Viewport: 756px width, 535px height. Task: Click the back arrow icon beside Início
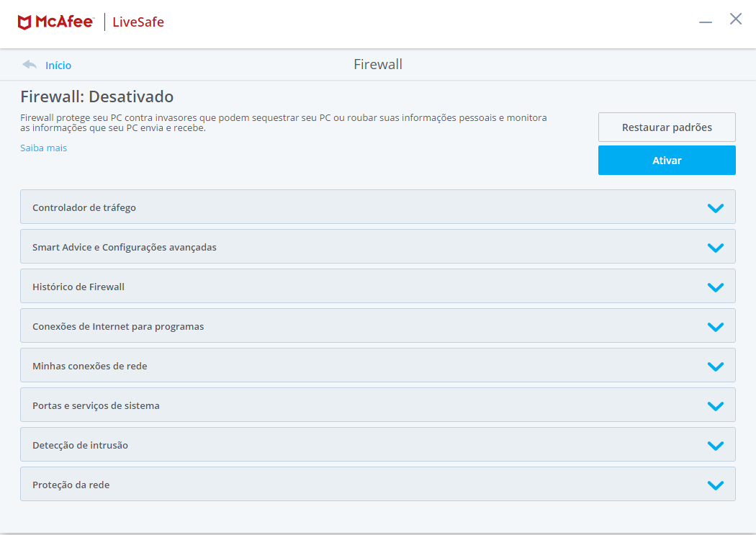pos(30,65)
